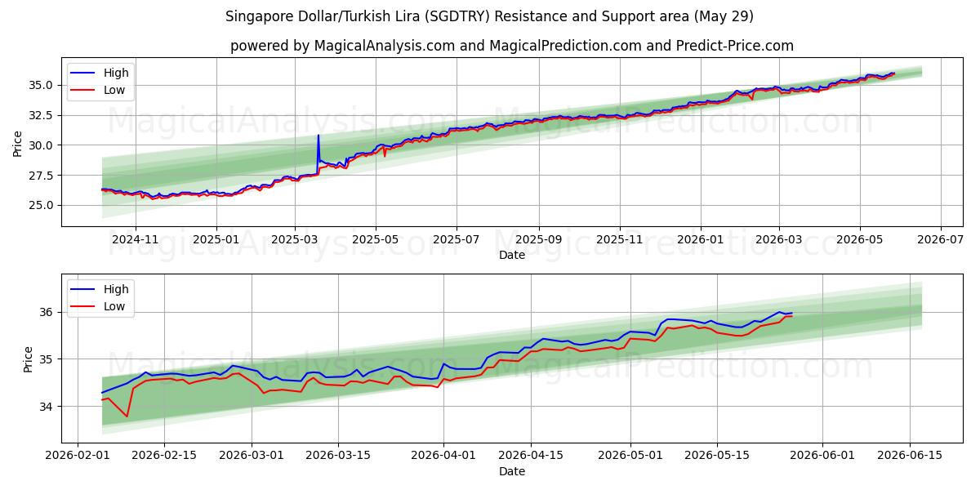Click the '2026-01' date tick label
This screenshot has width=980, height=490.
[700, 241]
